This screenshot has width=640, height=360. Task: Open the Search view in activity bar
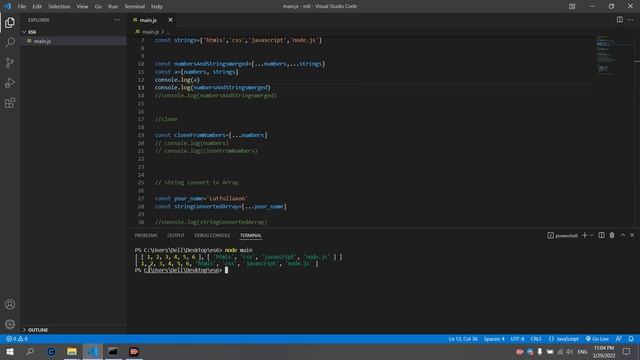pyautogui.click(x=10, y=42)
